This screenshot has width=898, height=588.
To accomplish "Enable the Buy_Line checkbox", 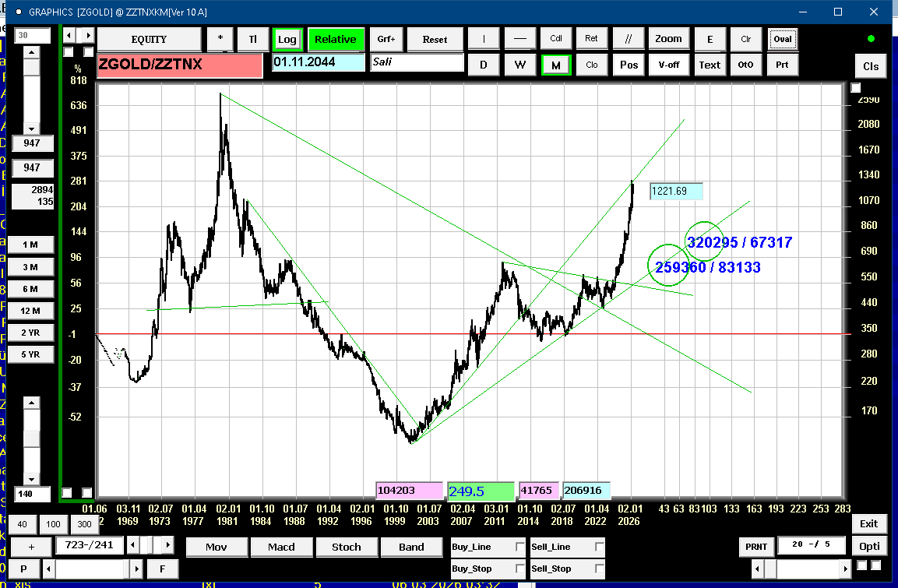I will tap(519, 548).
